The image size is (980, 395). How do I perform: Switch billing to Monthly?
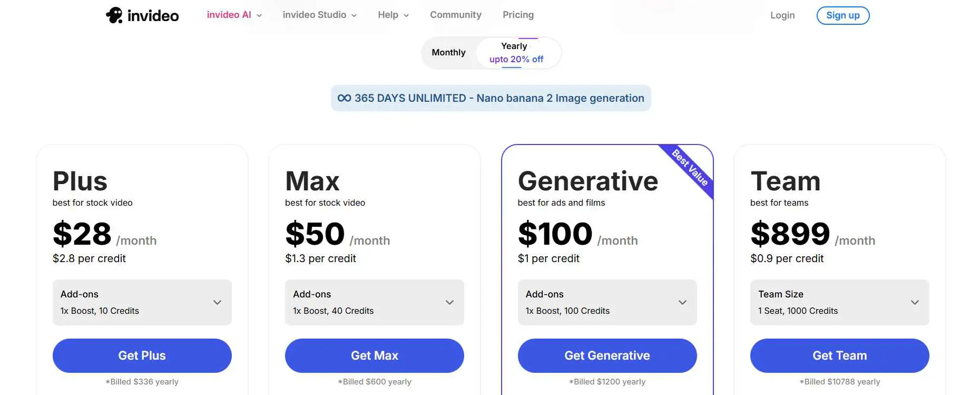pyautogui.click(x=448, y=52)
